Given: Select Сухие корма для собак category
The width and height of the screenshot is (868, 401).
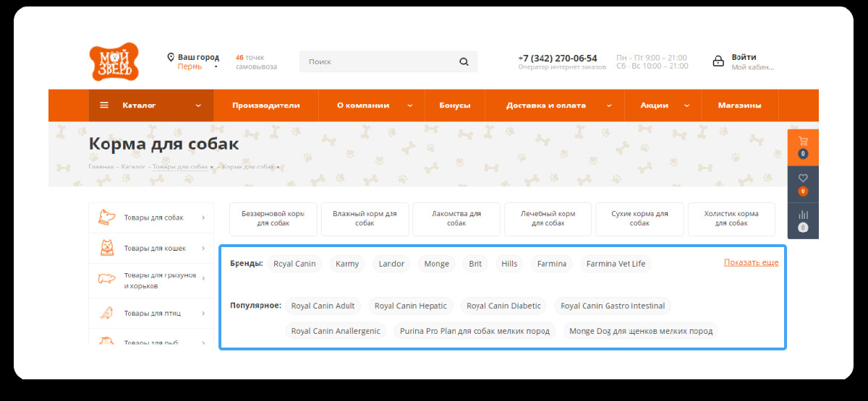Looking at the screenshot, I should (x=639, y=219).
